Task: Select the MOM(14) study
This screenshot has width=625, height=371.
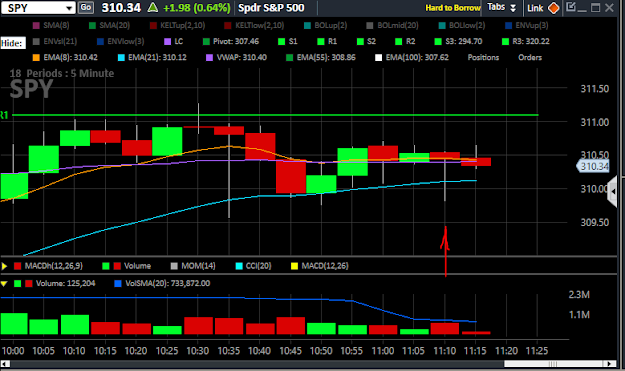Action: click(193, 266)
